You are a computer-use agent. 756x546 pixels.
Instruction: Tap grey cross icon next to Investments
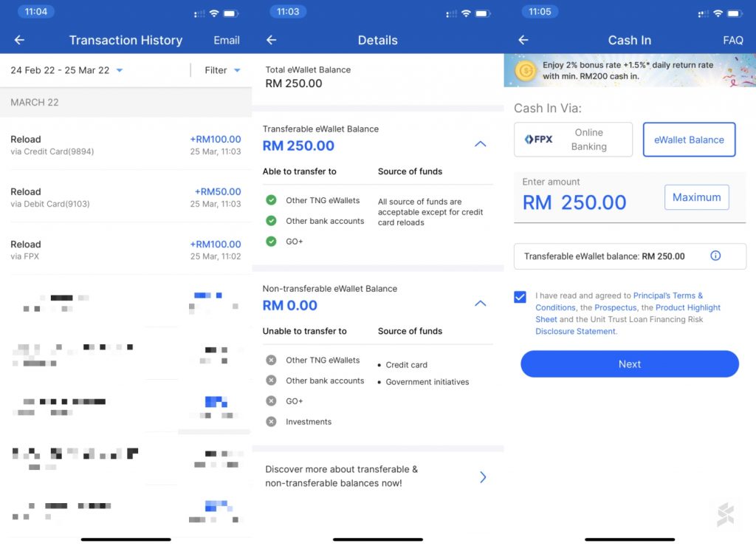[271, 422]
